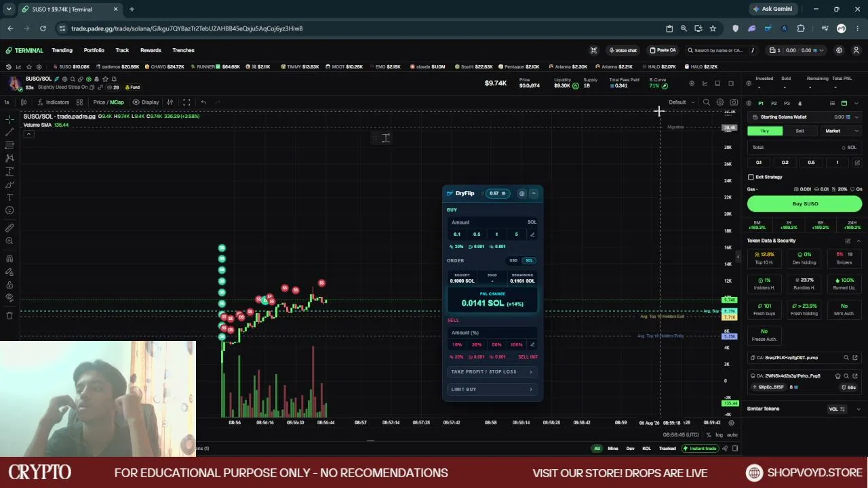Select the crosshair cursor tool

(x=9, y=119)
